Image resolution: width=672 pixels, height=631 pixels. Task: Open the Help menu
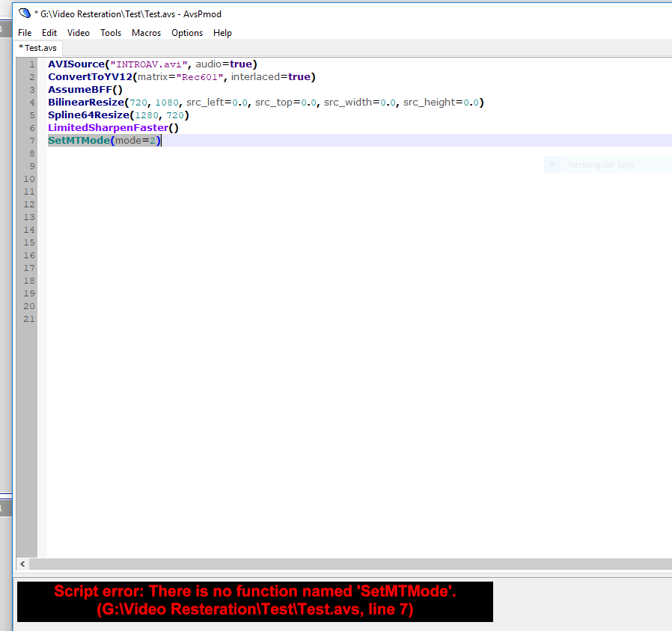point(222,33)
